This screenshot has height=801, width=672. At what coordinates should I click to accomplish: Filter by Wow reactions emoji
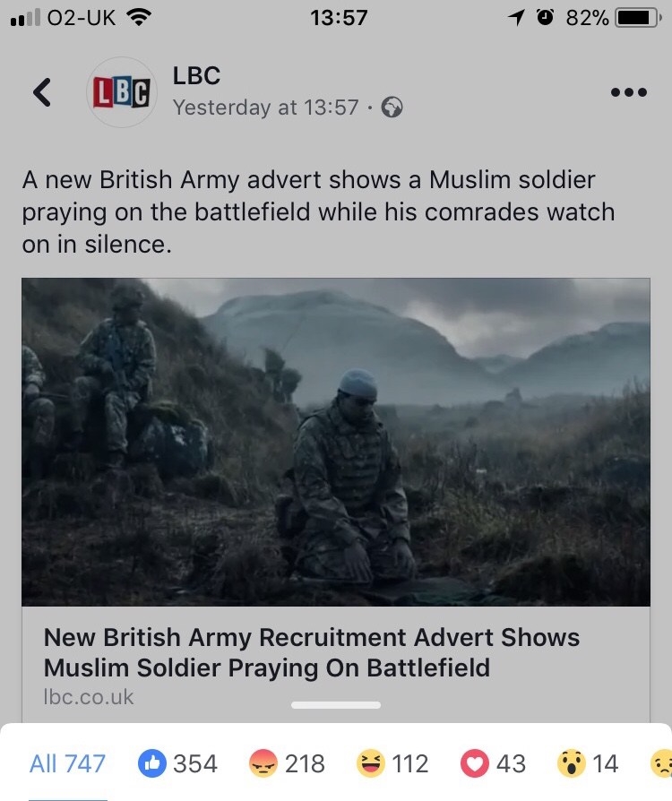571,763
